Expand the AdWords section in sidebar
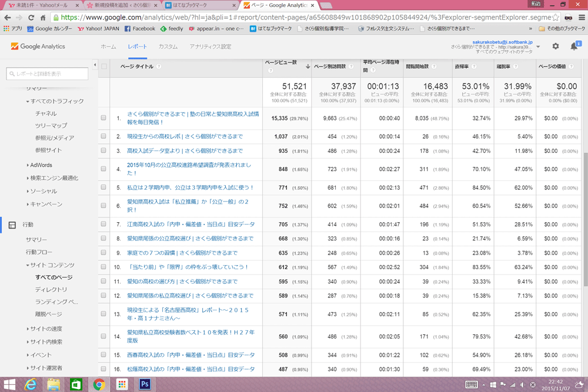The width and height of the screenshot is (588, 392). pyautogui.click(x=40, y=165)
